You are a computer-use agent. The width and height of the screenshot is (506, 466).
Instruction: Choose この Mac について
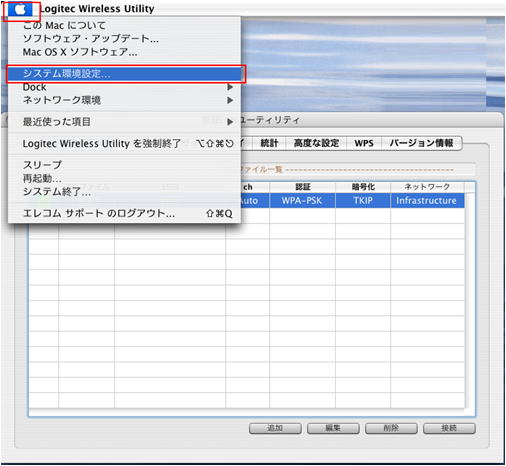[x=124, y=25]
